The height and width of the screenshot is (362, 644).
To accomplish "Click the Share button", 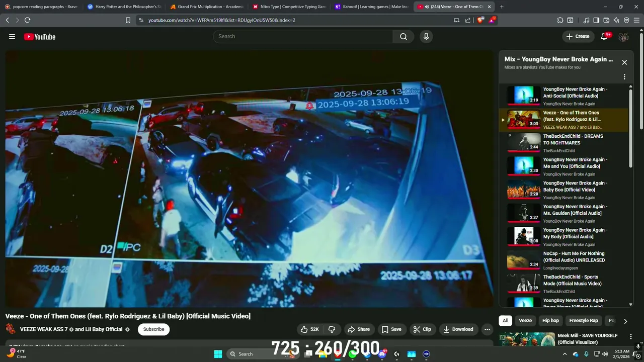I will 359,329.
